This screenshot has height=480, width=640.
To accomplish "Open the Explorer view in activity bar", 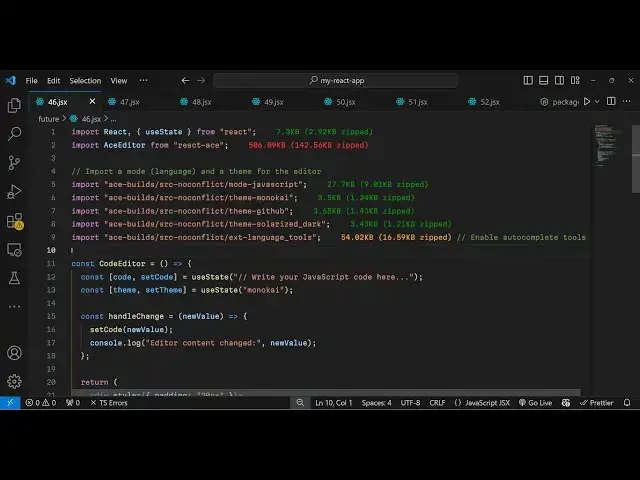I will tap(14, 105).
